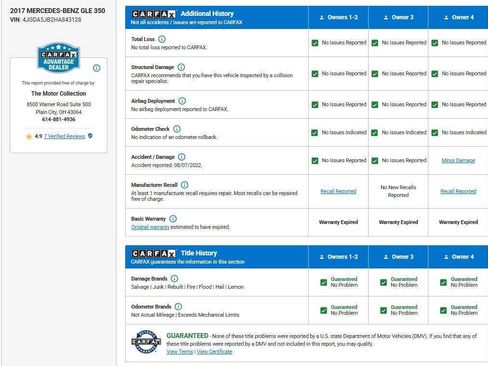Click Odometer Brands info icon
This screenshot has height=366, width=488.
click(x=178, y=306)
